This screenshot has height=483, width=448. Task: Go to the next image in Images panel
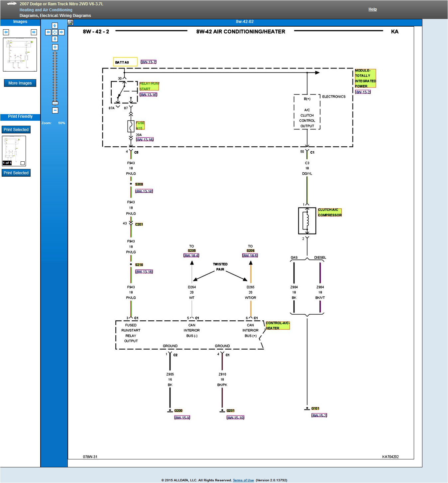[34, 32]
